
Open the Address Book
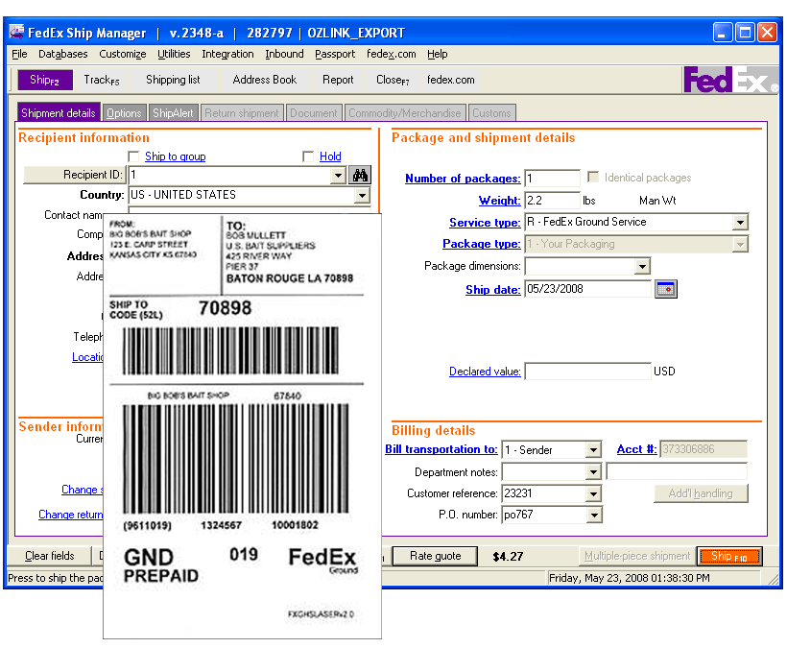pyautogui.click(x=265, y=80)
